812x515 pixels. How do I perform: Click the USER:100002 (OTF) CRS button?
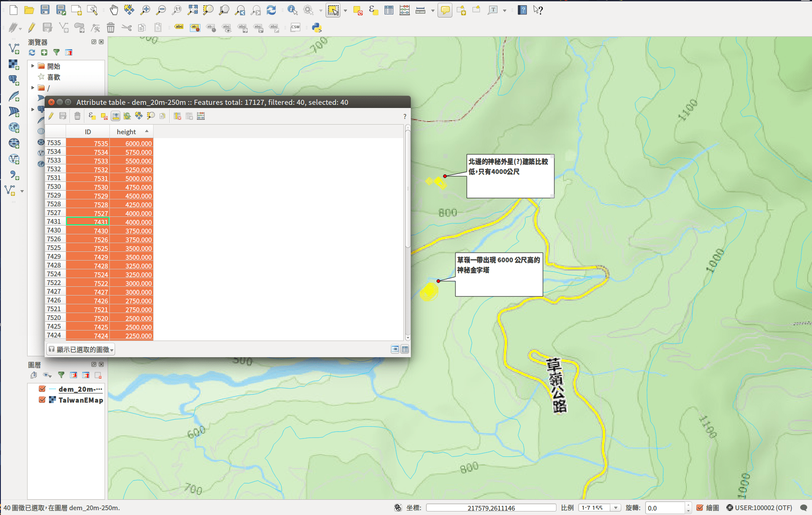(x=759, y=508)
